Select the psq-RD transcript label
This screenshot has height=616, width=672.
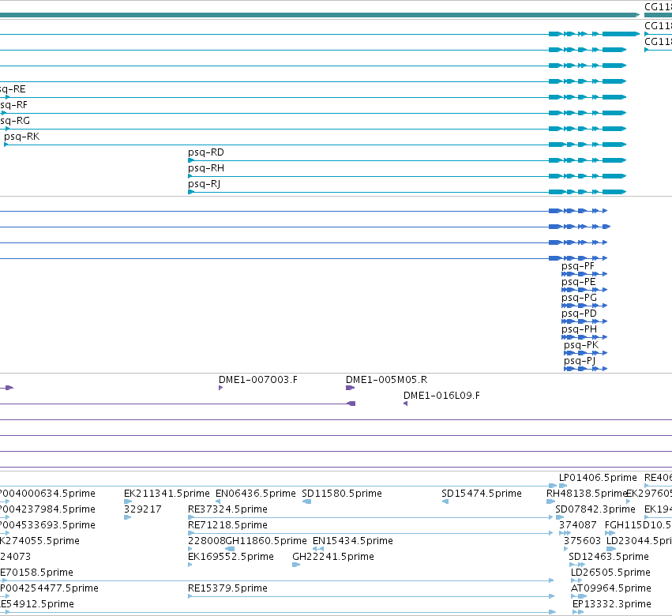tap(206, 152)
